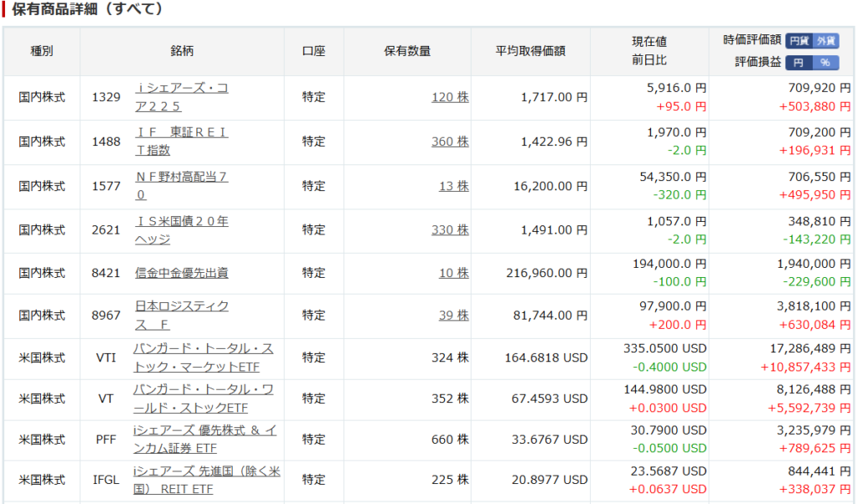Click the 120 株 quantity link

(x=450, y=97)
